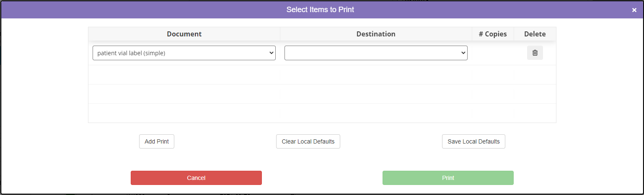Click the chevron arrow of the Destination select box
Screen dimensions: 644x195
(x=463, y=53)
